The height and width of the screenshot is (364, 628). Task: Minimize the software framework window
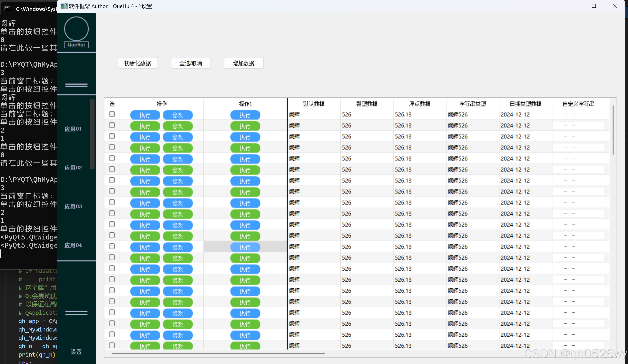point(573,6)
